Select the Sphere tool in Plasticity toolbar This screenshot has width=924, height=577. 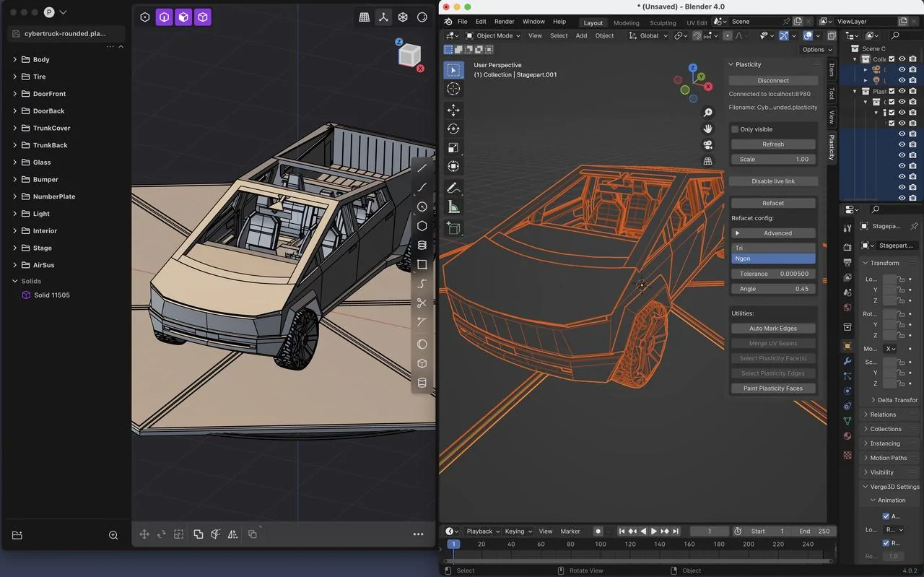click(x=422, y=344)
